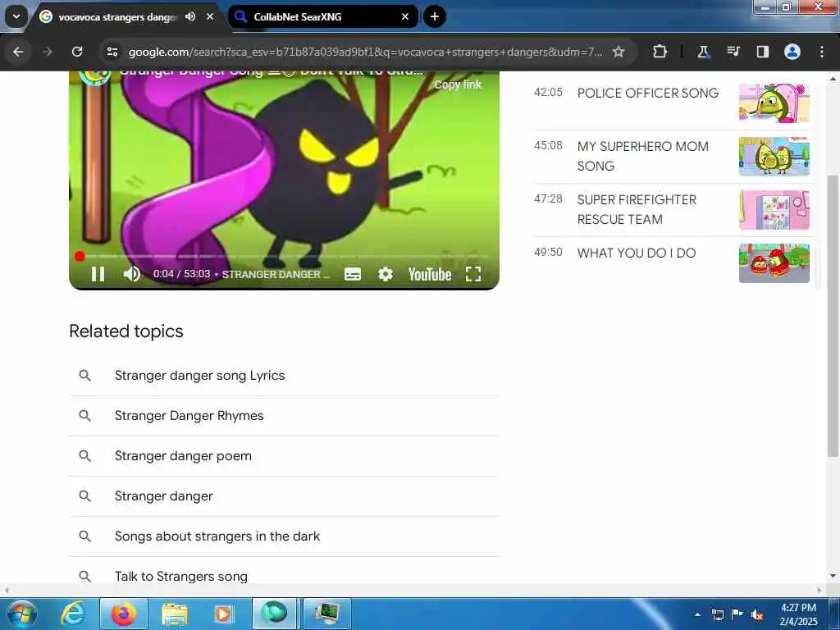Go back to previous page
840x630 pixels.
pos(18,52)
